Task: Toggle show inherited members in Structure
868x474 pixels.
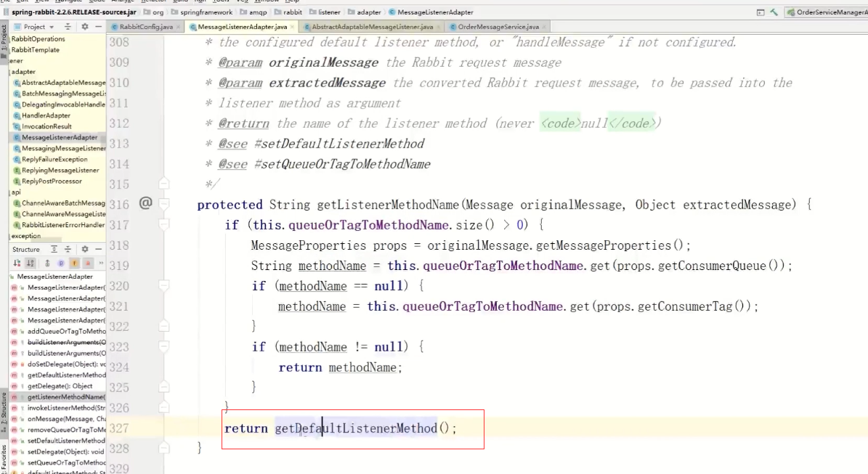Action: [47, 263]
